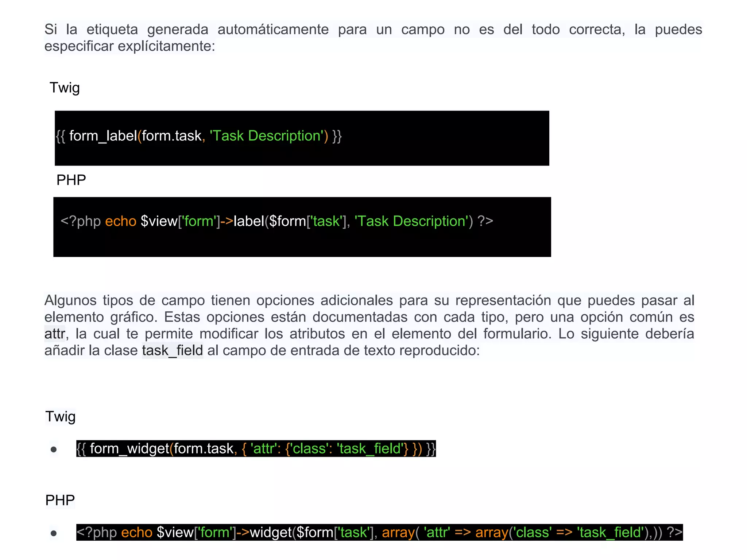Click the bullet before the form_widget Twig line
This screenshot has height=560, width=747.
(54, 450)
